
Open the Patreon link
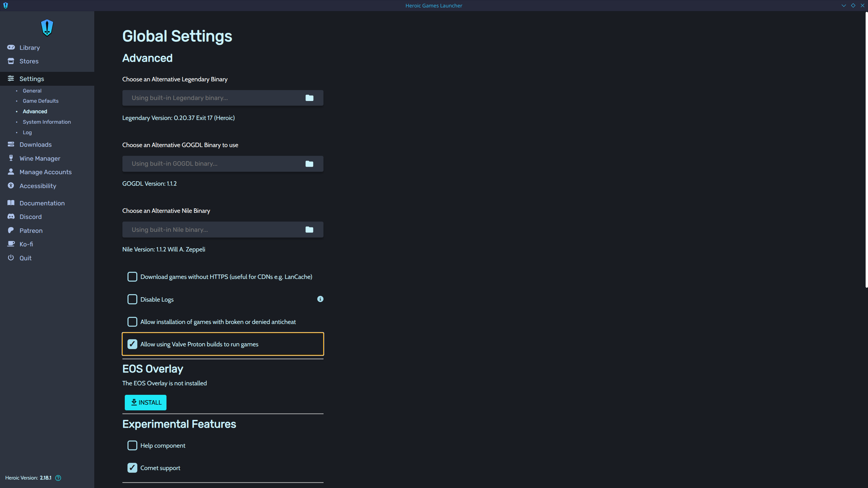tap(31, 230)
